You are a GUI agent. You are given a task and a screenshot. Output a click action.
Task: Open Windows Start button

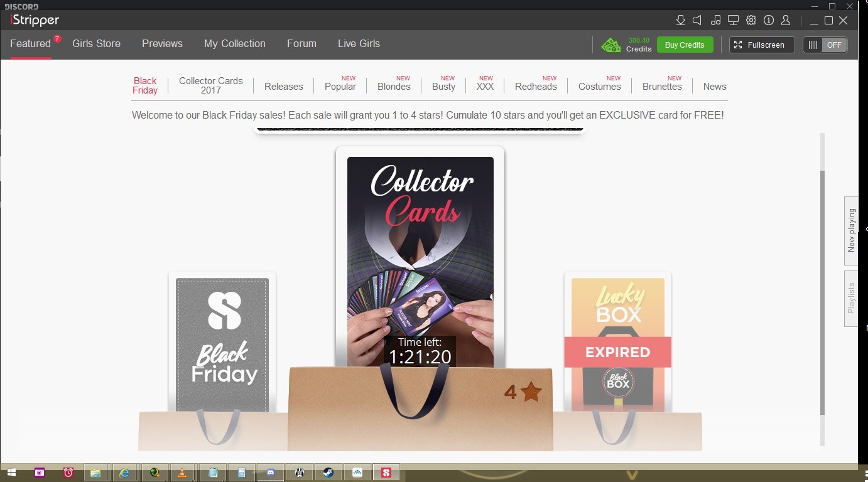click(x=11, y=473)
